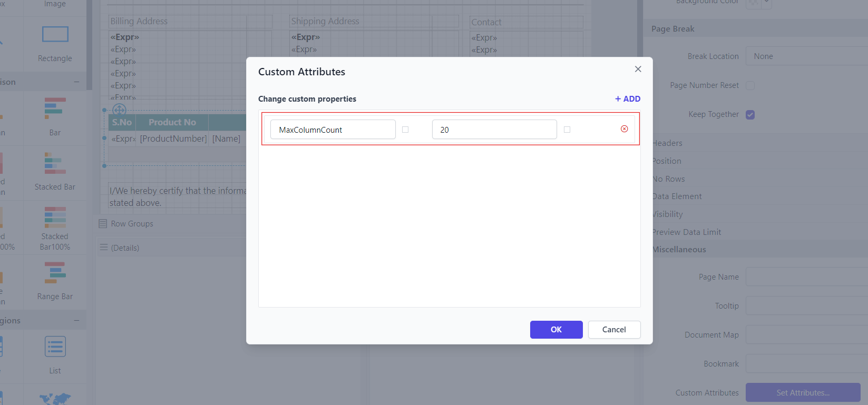Viewport: 868px width, 405px height.
Task: Select the certification statement textbox
Action: point(177,196)
